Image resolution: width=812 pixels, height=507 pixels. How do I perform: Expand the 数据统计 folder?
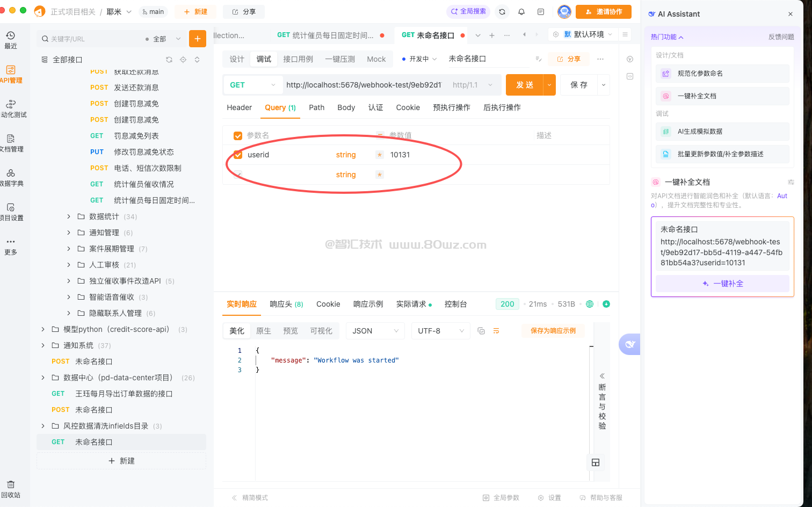[x=69, y=216]
